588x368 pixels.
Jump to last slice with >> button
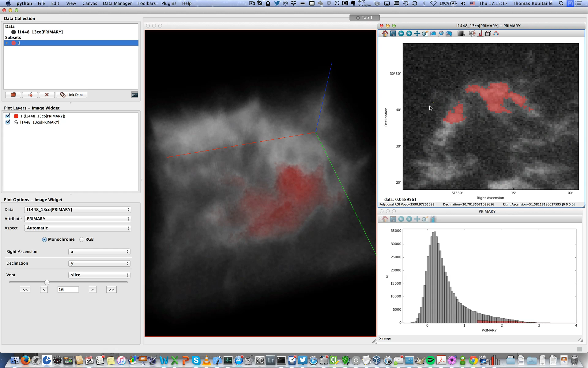point(111,289)
